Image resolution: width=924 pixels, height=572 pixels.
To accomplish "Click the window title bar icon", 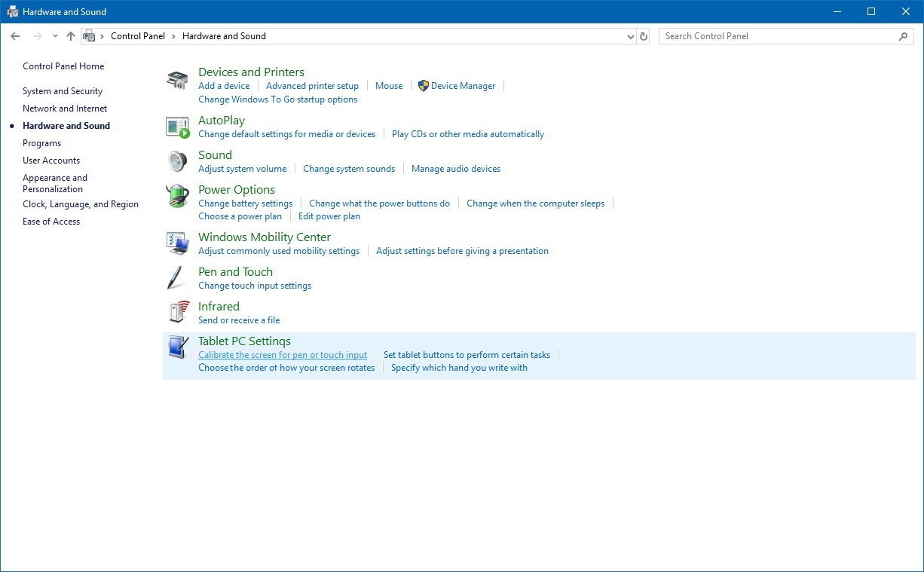I will 13,12.
